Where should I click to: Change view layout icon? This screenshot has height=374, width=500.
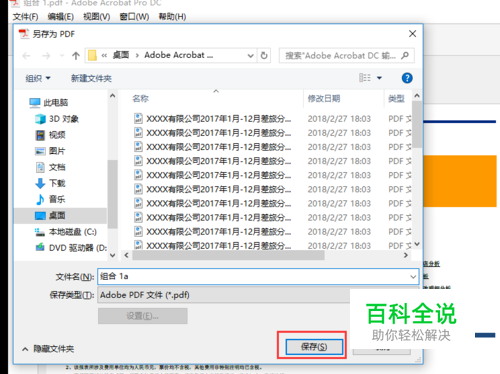tap(365, 78)
